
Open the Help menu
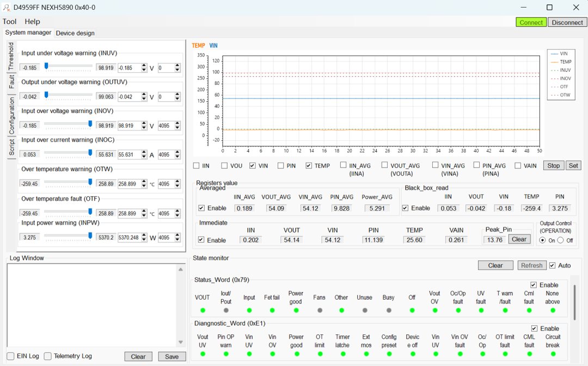pos(32,22)
